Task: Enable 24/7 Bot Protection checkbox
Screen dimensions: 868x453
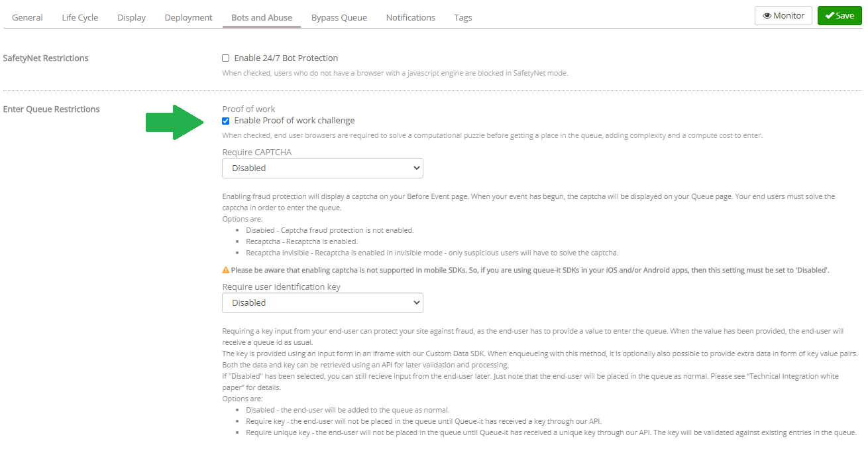Action: 226,58
